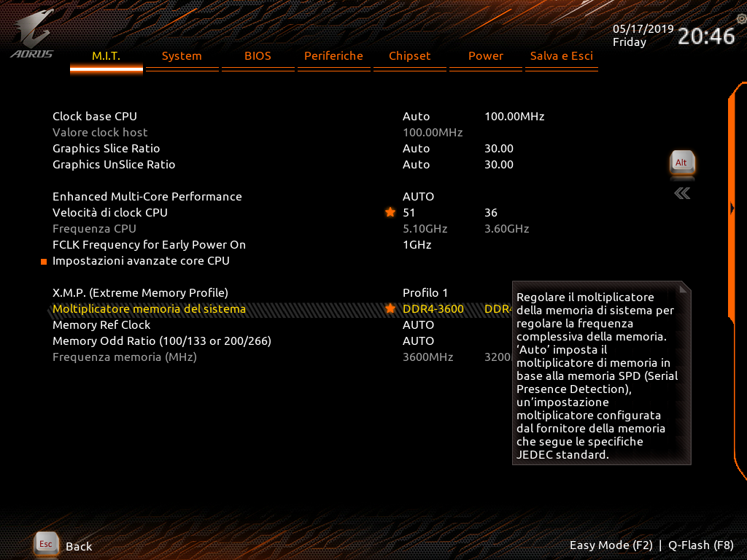Change Graphics UnSlice Ratio Auto value
747x560 pixels.
(x=417, y=165)
